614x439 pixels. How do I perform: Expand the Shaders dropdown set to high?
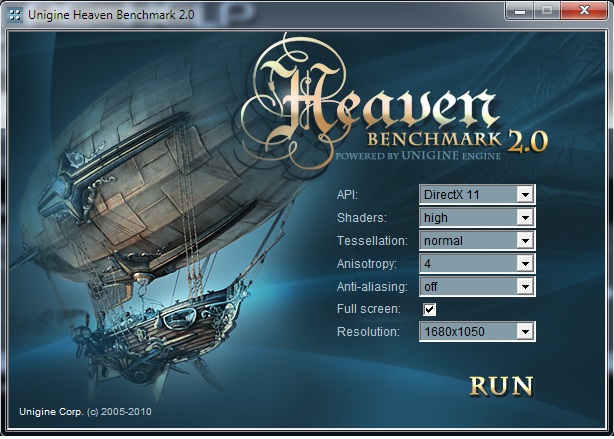click(x=477, y=218)
